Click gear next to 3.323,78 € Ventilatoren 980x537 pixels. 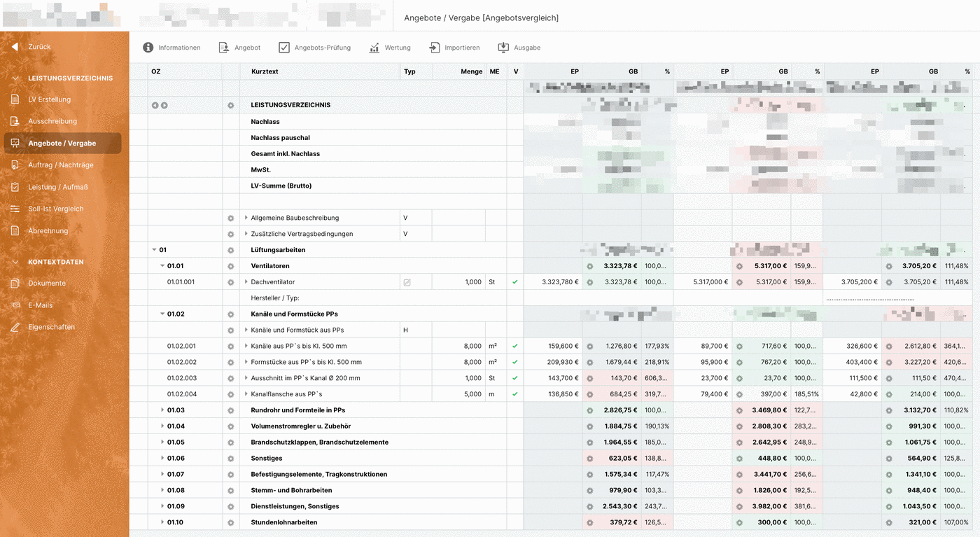589,266
